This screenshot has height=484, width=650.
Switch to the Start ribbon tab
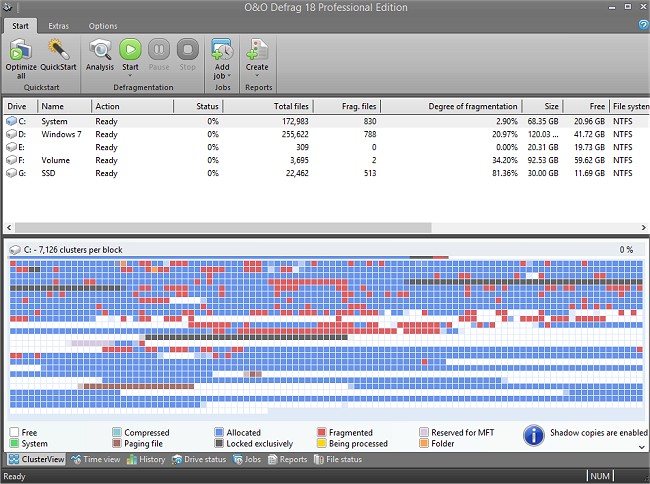tap(20, 26)
